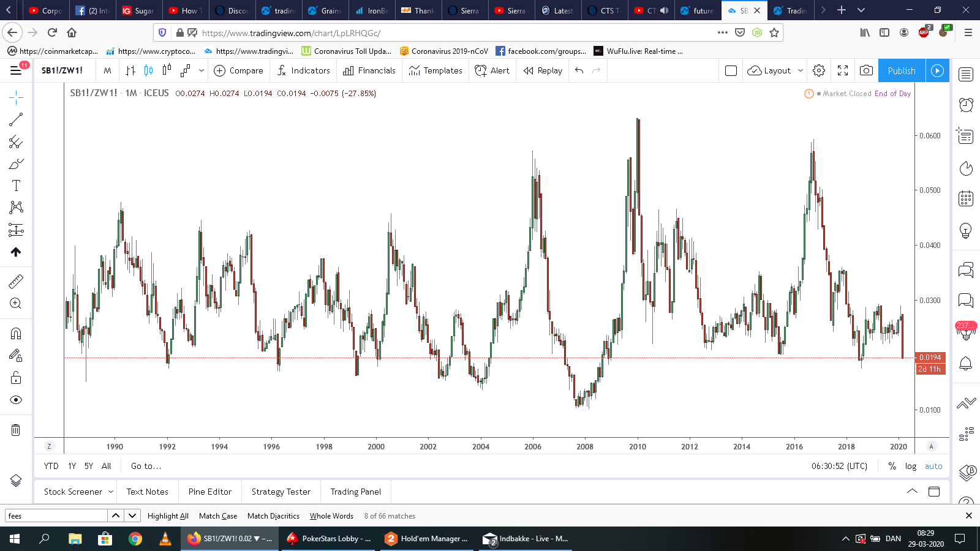The height and width of the screenshot is (551, 980).
Task: Click the find bar search field
Action: click(56, 515)
